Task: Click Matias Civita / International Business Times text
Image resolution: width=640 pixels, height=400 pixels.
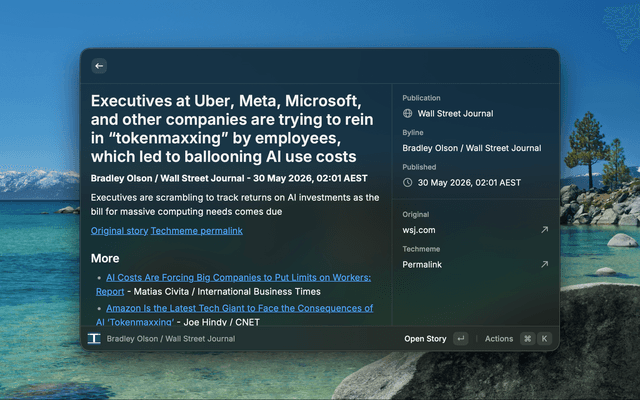Action: click(x=227, y=291)
